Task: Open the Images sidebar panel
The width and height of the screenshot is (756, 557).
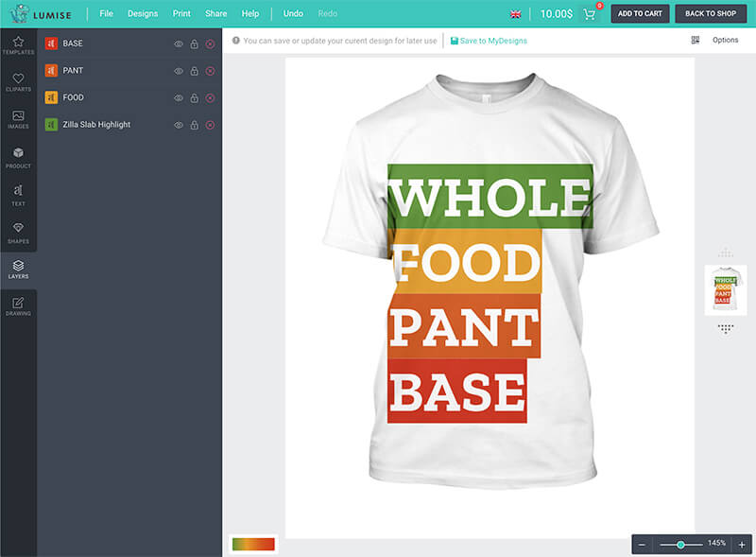Action: [18, 120]
